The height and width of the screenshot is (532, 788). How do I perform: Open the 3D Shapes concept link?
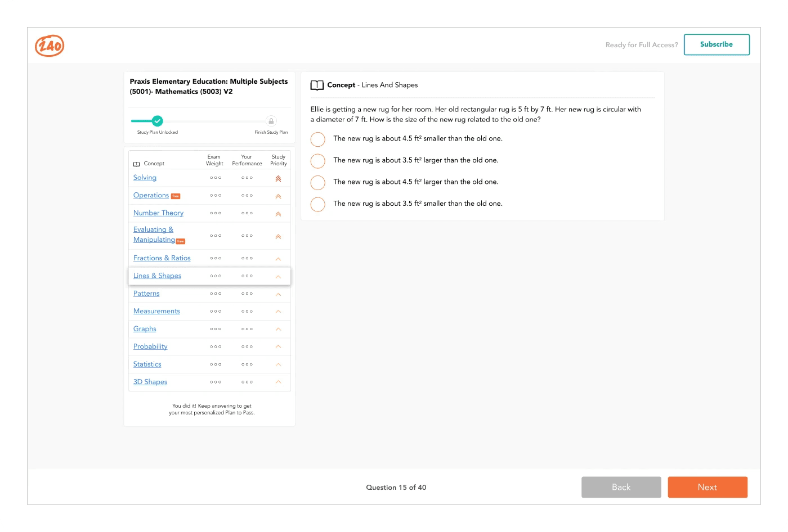coord(150,382)
